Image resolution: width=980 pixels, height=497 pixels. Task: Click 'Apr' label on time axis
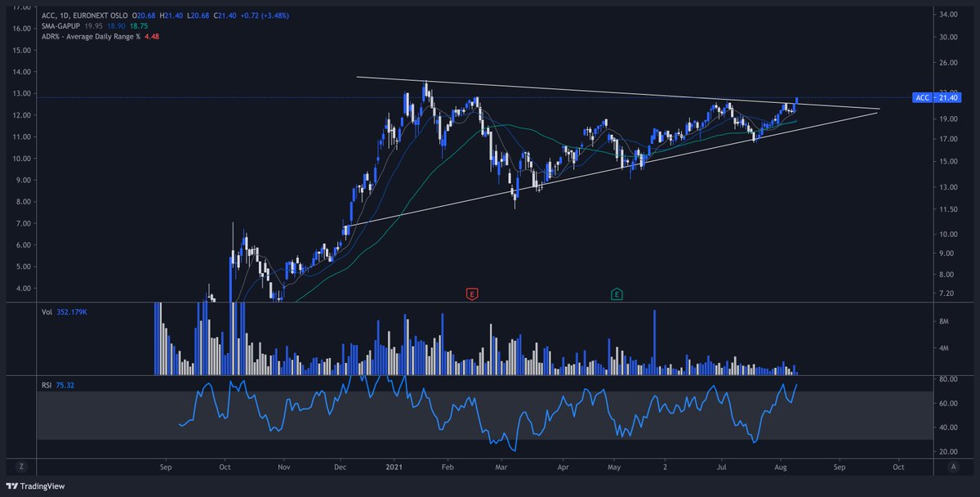tap(563, 466)
